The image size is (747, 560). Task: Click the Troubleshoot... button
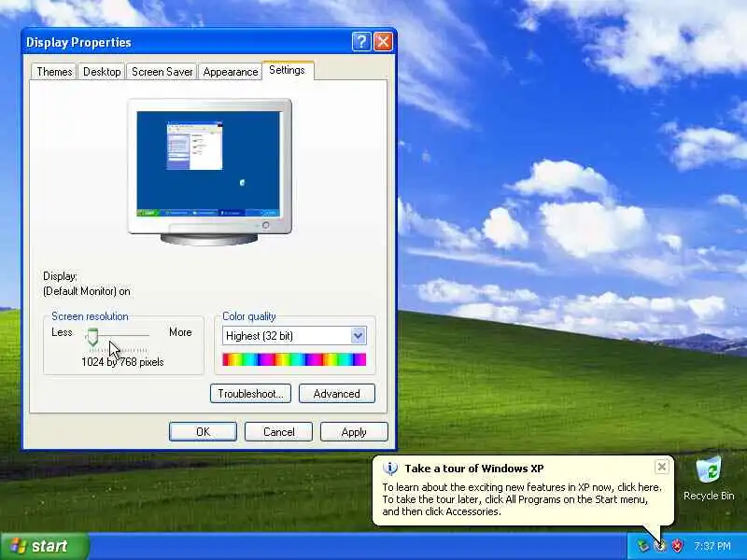click(250, 394)
